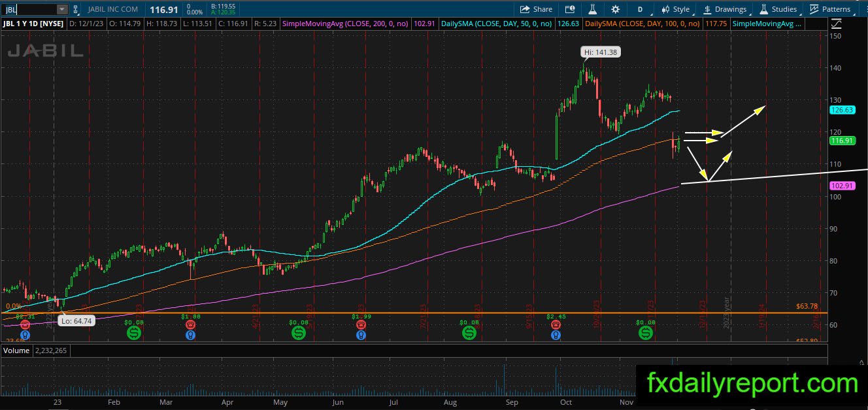The width and height of the screenshot is (868, 410).
Task: Click the truncated SimpleMovingAvg ... study label
Action: (x=768, y=24)
